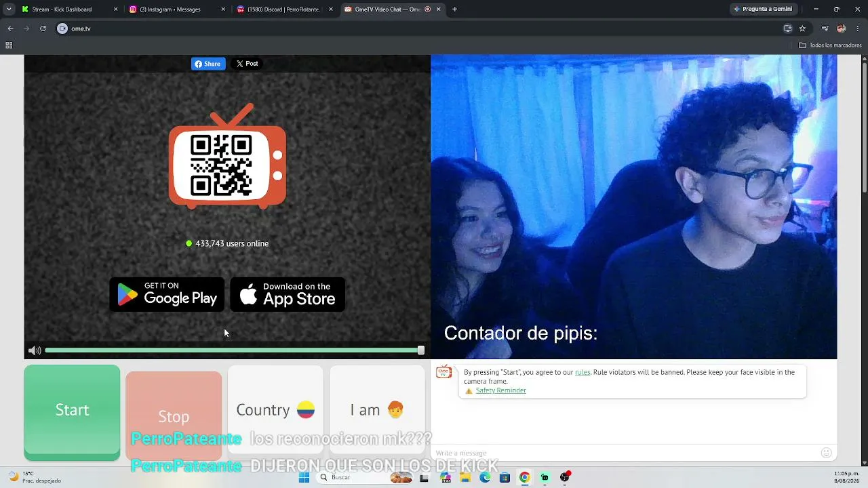
Task: Share OmeTV on Facebook
Action: (x=208, y=64)
